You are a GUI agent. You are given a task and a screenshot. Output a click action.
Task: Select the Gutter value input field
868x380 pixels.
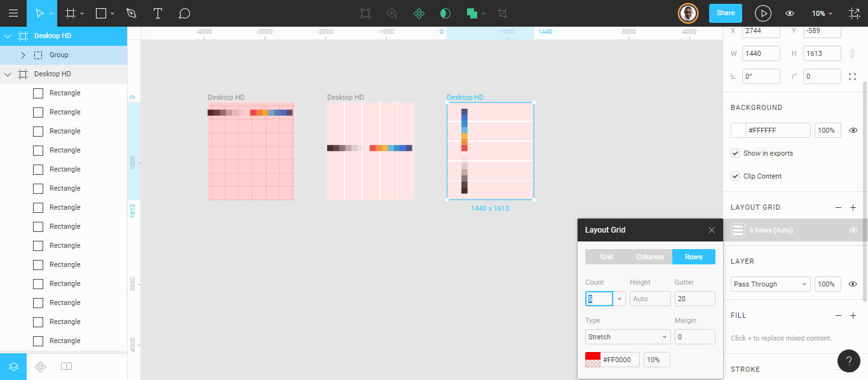tap(695, 298)
